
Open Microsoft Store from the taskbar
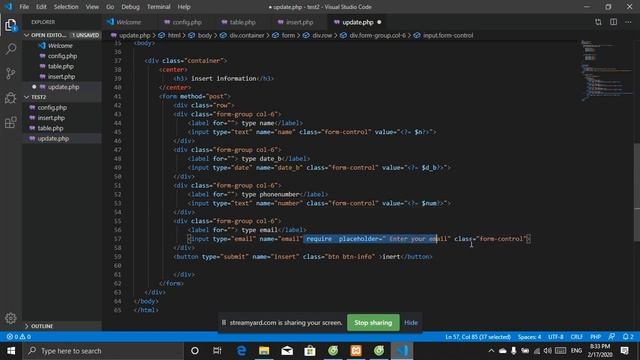(x=310, y=351)
